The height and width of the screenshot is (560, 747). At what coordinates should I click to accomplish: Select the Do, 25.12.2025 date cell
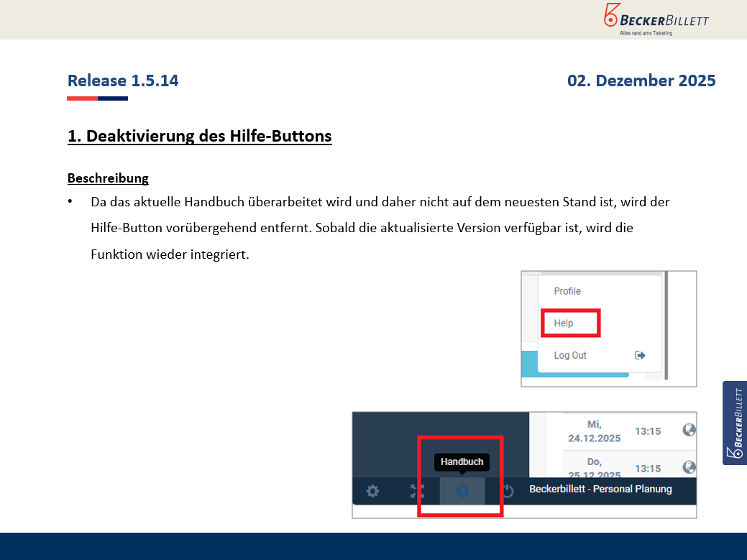point(594,468)
